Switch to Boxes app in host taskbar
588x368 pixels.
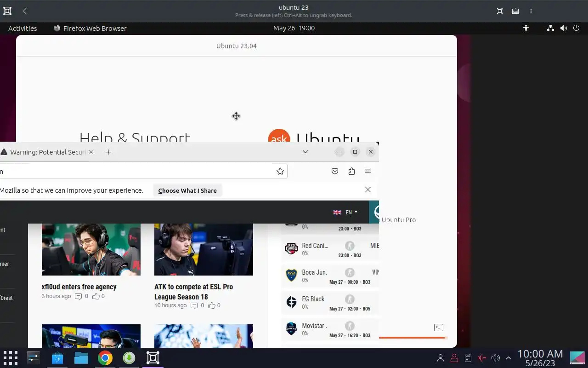click(153, 358)
